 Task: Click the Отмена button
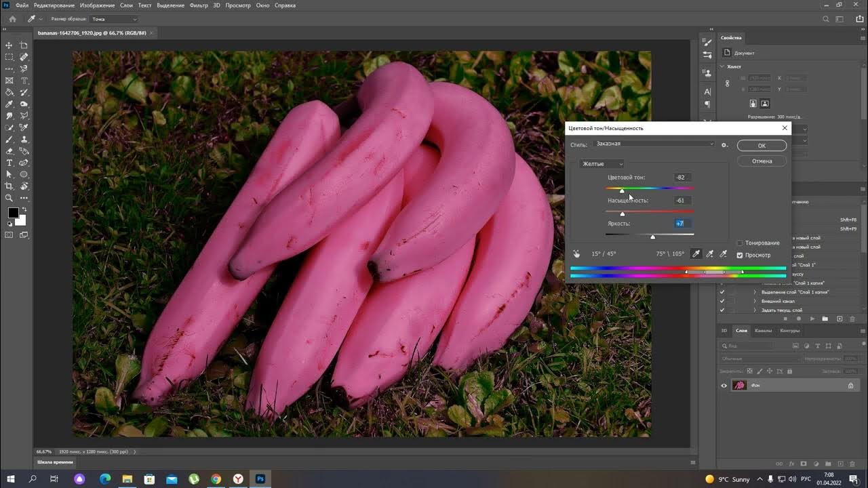point(762,161)
